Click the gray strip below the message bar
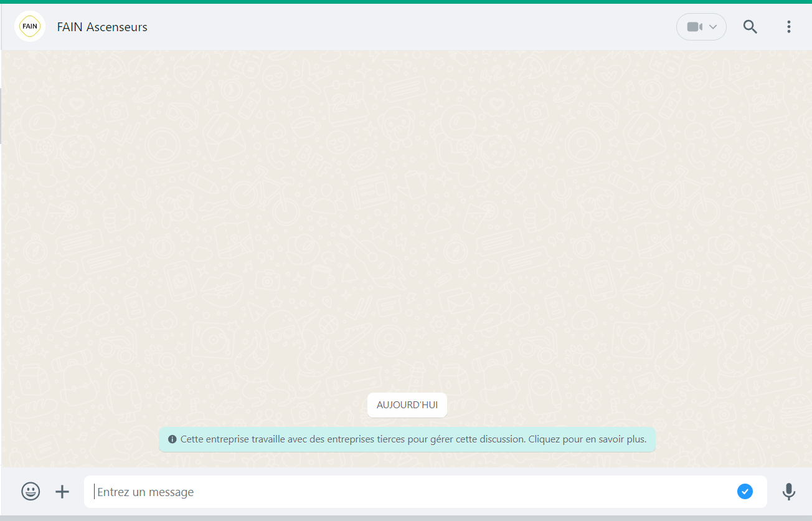This screenshot has height=521, width=812. [x=406, y=518]
